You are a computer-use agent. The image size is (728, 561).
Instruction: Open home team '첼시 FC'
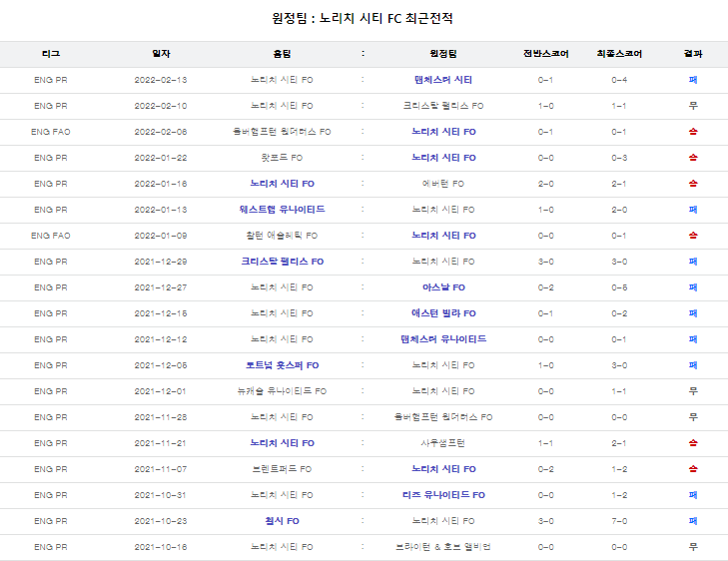282,521
